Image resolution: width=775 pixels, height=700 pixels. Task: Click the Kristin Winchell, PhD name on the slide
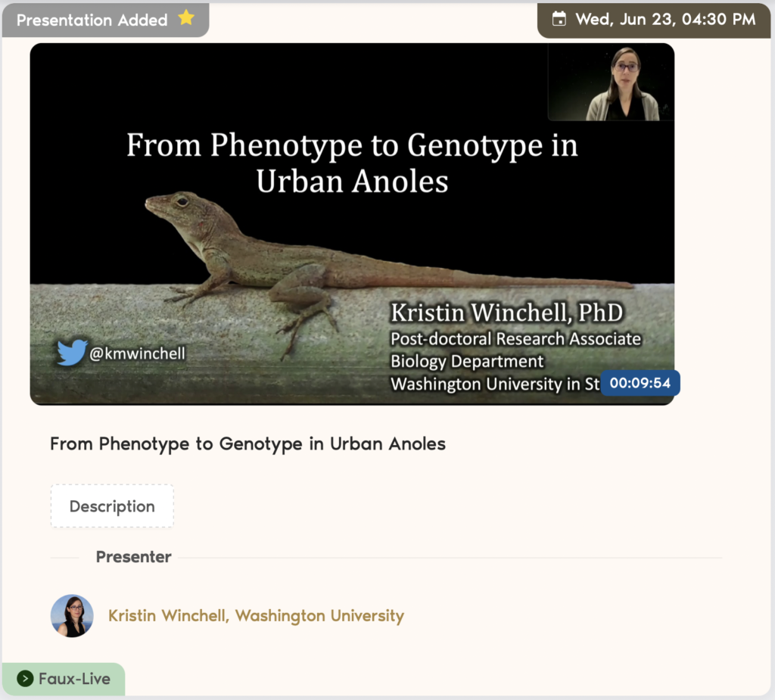[506, 313]
